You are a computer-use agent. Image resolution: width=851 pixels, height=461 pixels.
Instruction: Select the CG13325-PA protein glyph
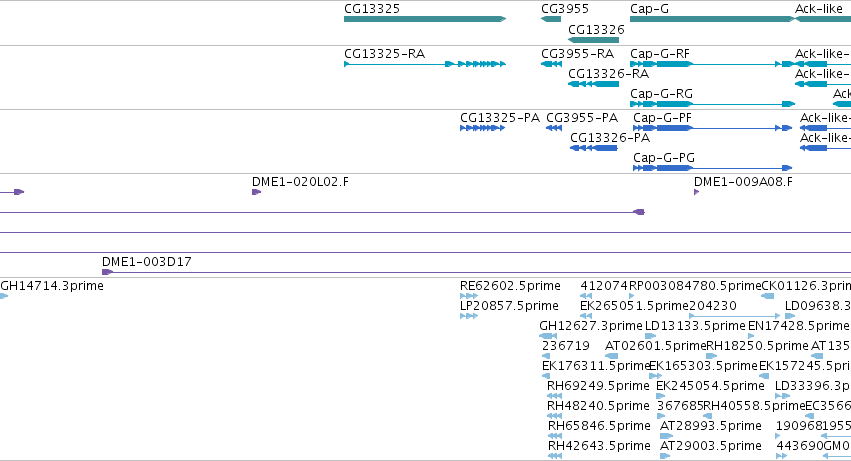(x=482, y=128)
